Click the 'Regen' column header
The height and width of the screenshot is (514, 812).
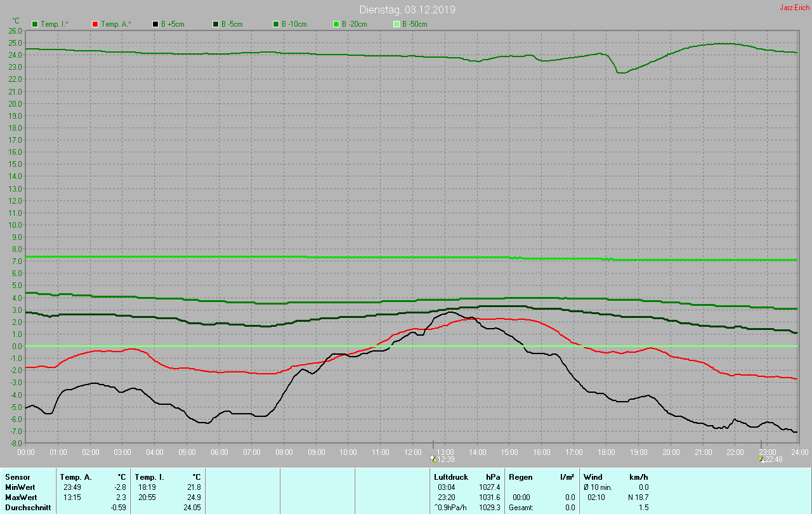[520, 477]
